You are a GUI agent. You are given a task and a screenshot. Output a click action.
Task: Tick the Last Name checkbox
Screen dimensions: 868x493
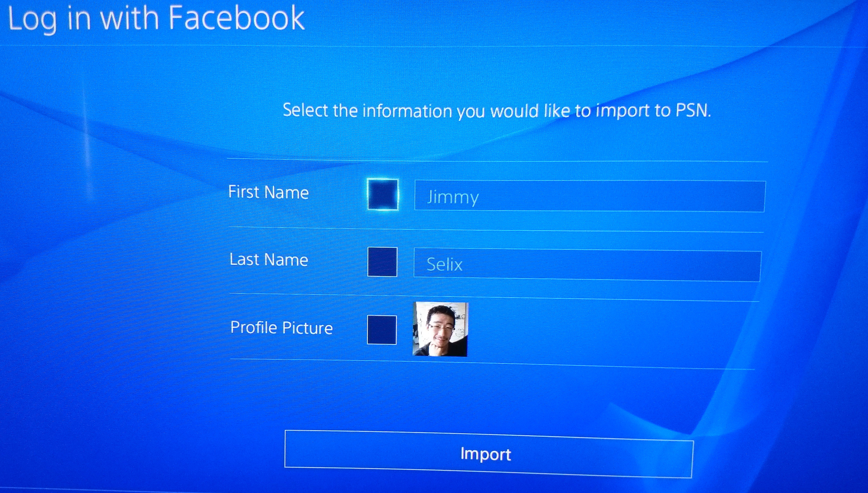[x=382, y=262]
